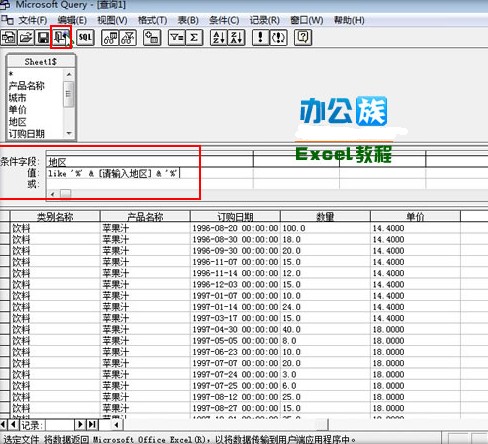The width and height of the screenshot is (488, 444).
Task: Go to the next record button
Action: [80, 425]
